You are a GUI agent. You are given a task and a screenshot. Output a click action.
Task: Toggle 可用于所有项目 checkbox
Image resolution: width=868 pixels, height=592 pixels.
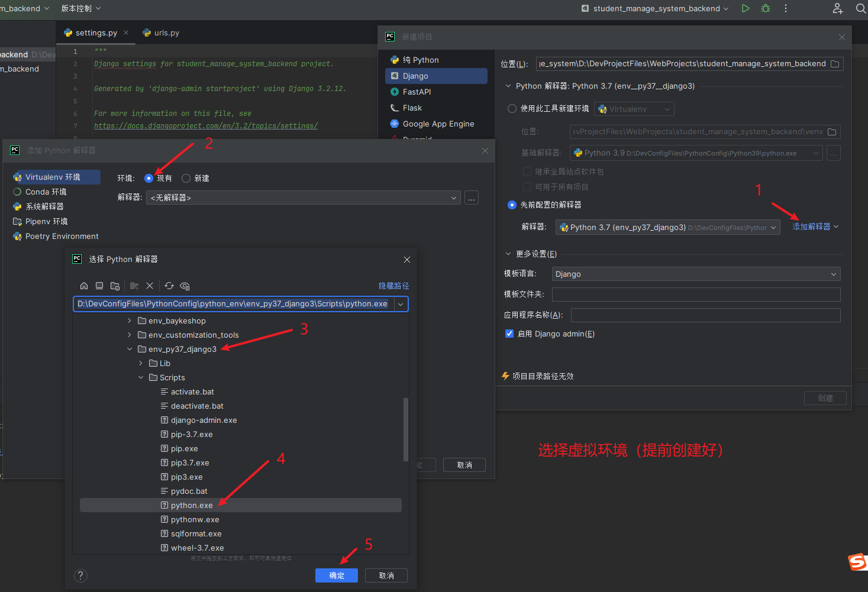(x=527, y=187)
